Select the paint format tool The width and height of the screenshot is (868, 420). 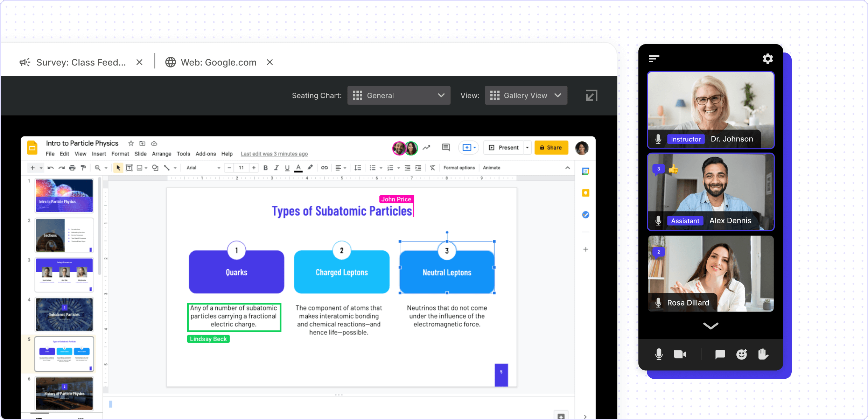click(83, 168)
